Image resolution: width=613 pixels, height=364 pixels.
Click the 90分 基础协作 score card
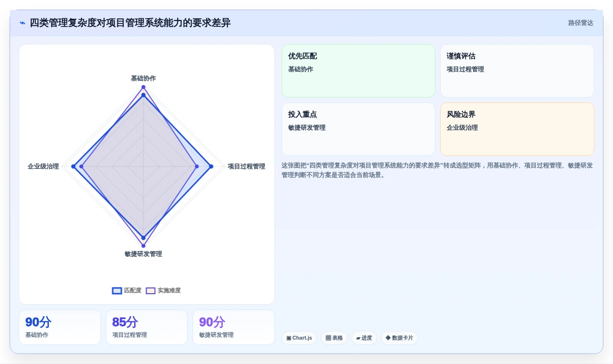point(60,327)
